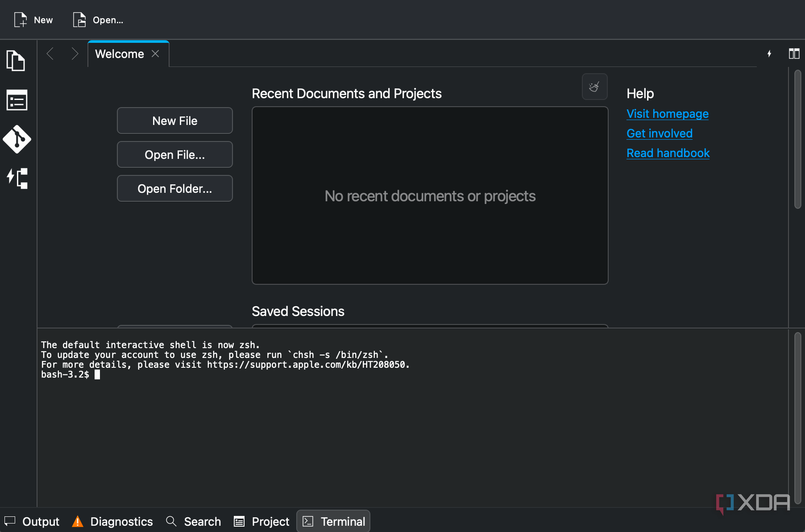This screenshot has width=805, height=532.
Task: Open the Git sidebar panel icon
Action: (17, 139)
